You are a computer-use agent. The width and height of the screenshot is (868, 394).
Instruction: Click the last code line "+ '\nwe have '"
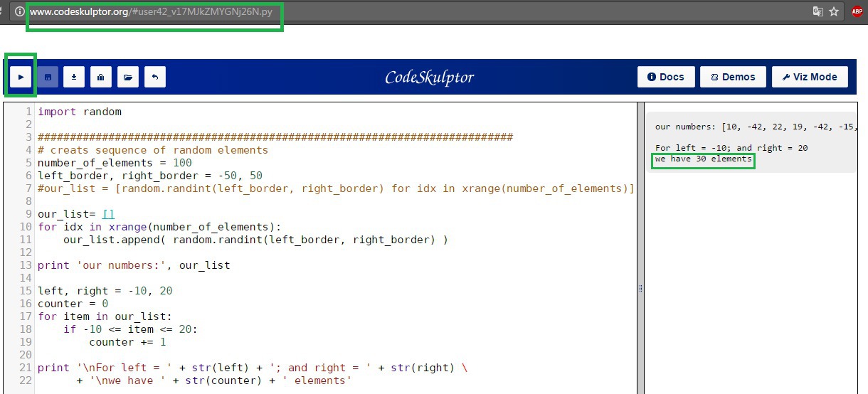pyautogui.click(x=213, y=380)
